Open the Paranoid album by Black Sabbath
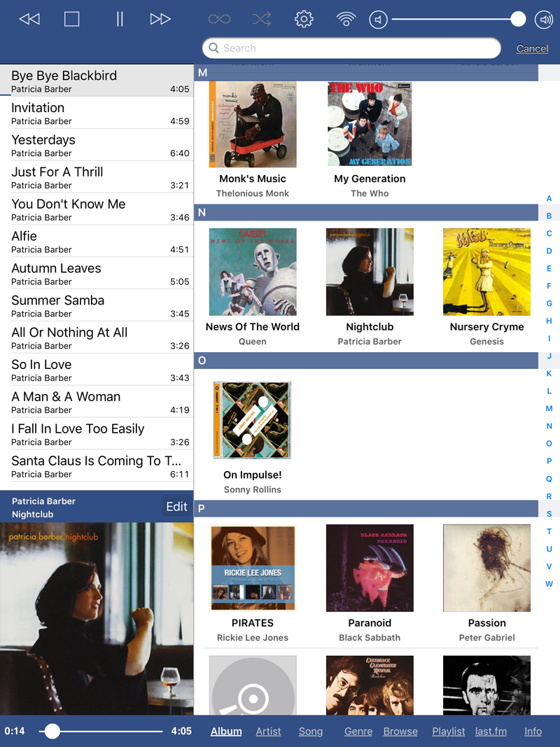 (370, 583)
